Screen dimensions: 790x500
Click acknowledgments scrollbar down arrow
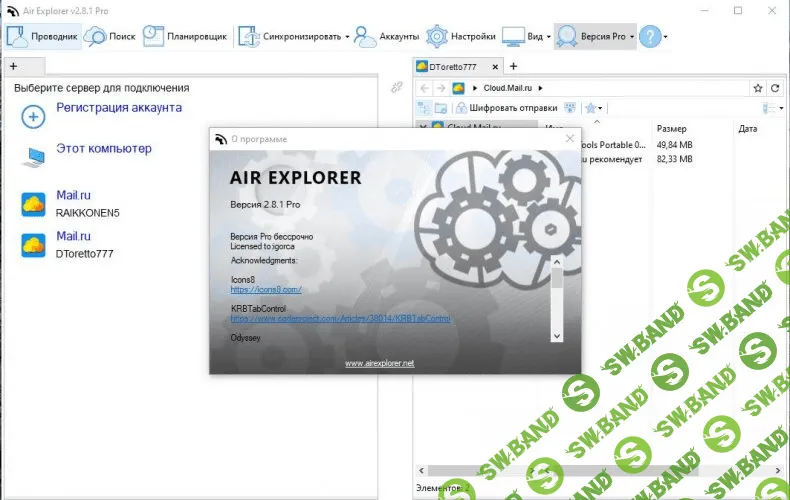click(557, 336)
